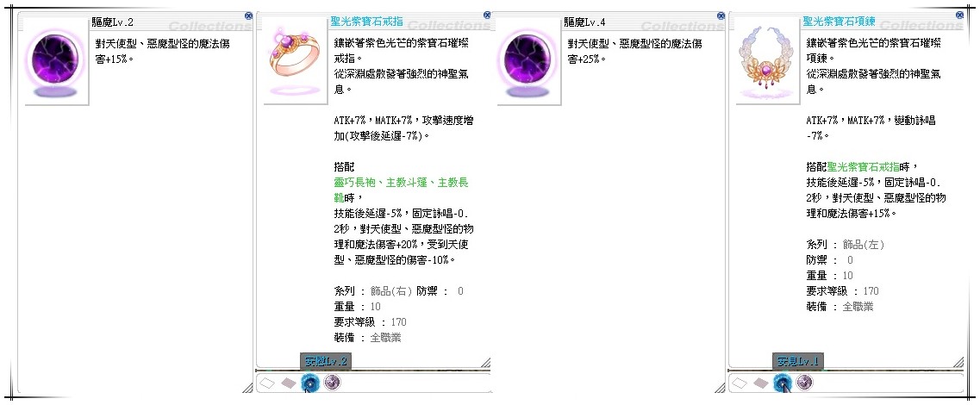Select blue enchant orb in ring window slots
Viewport: 980px width, 405px height.
tap(310, 383)
